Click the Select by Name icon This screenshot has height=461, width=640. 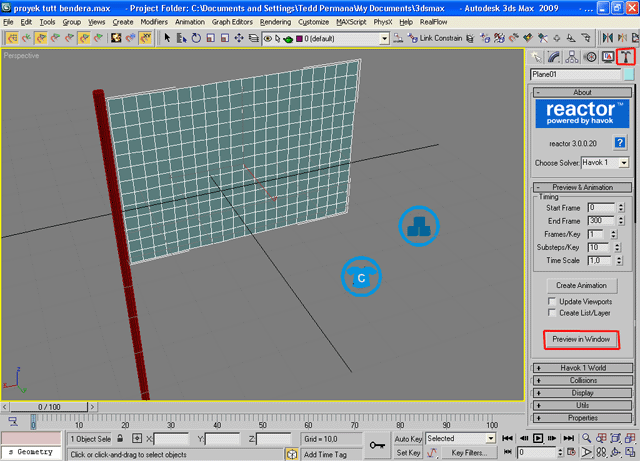(x=181, y=38)
